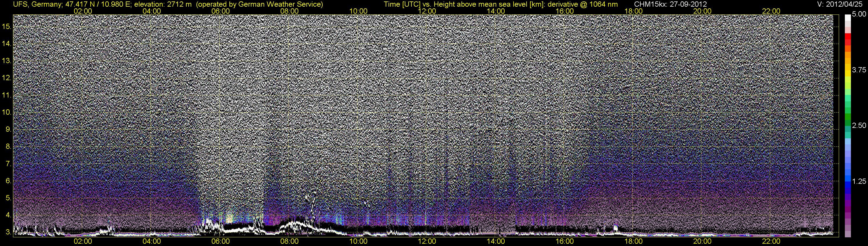This screenshot has width=868, height=246.
Task: Click the height axis label "3."
Action: (9, 232)
